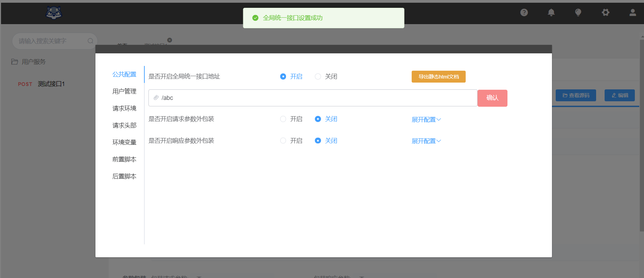Open the 用户管理 section
Screen dimensions: 644x278
click(x=124, y=91)
